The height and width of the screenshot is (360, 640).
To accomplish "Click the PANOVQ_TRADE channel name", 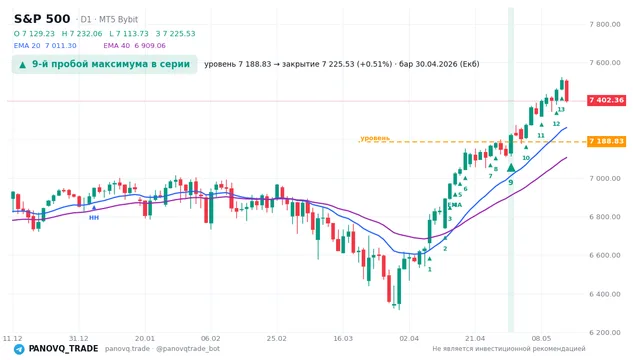I will (x=63, y=349).
